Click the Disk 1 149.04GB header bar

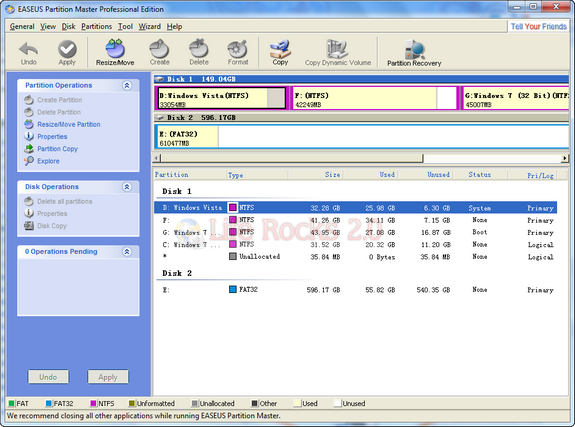[x=361, y=79]
